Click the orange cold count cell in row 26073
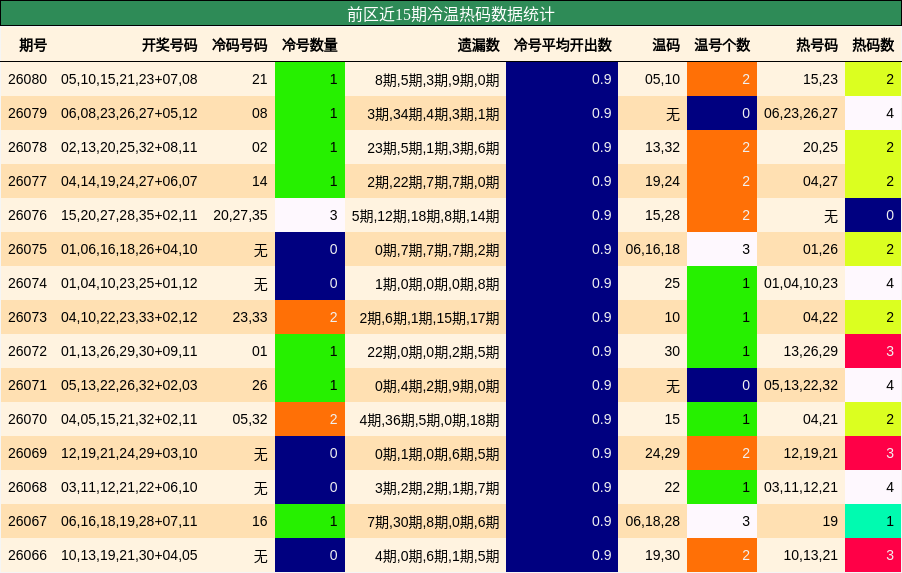This screenshot has width=902, height=573. pyautogui.click(x=310, y=317)
